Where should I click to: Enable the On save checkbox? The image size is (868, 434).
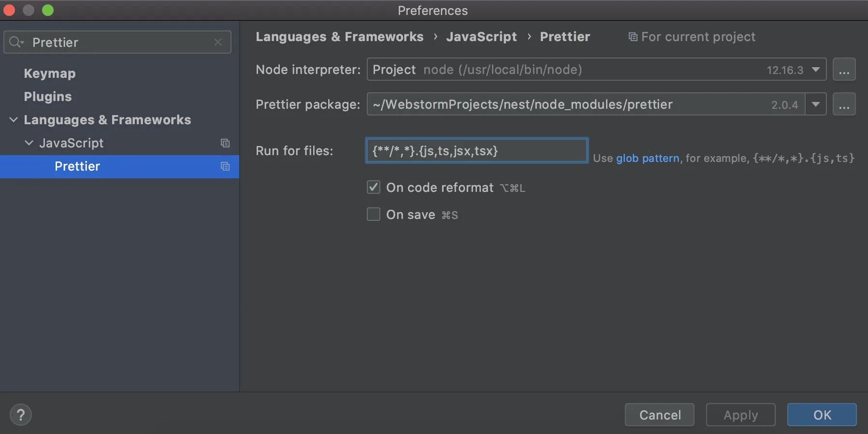tap(374, 214)
